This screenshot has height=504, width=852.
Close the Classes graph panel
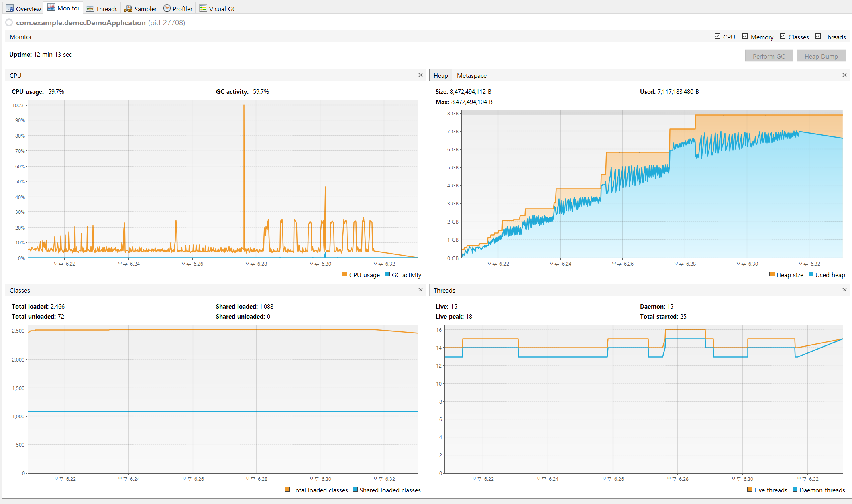tap(420, 290)
